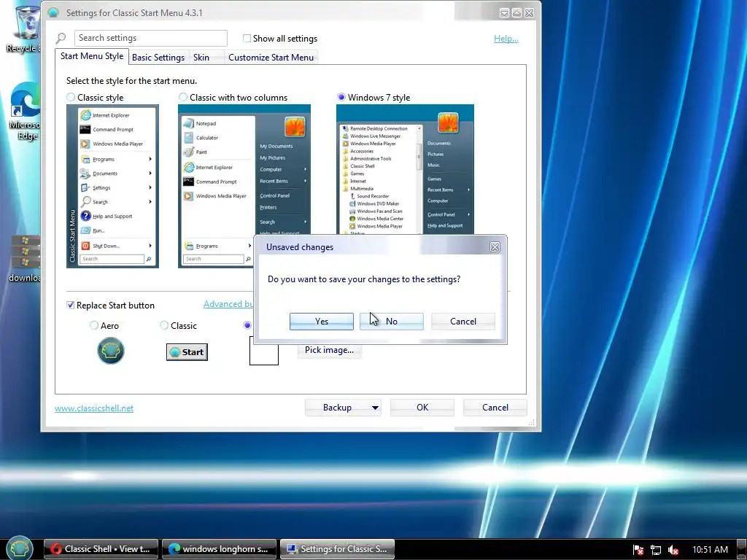This screenshot has width=747, height=560.
Task: Open the Help link
Action: pos(506,39)
